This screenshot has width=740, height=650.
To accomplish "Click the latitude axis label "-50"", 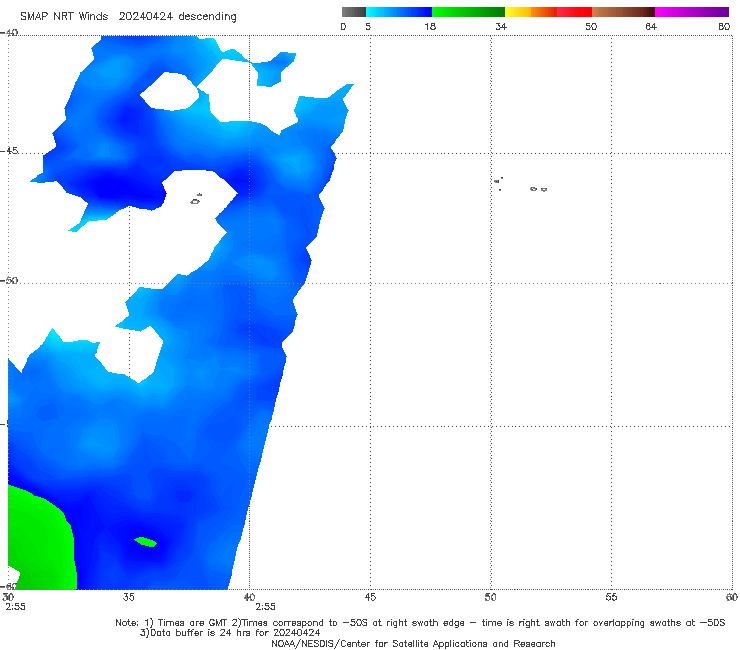I will click(x=9, y=280).
